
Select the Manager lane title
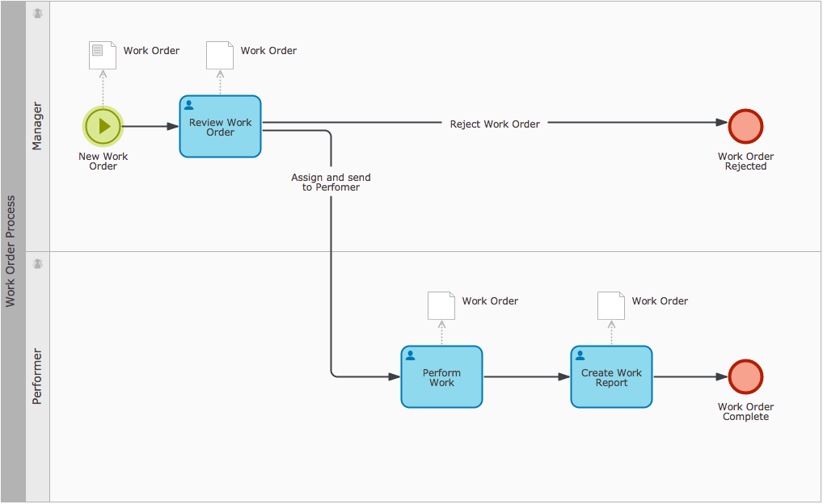coord(37,126)
